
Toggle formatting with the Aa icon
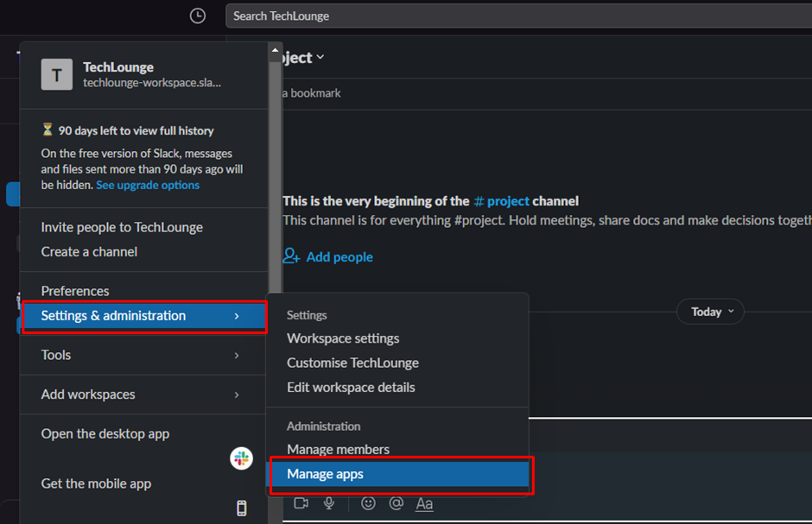(424, 503)
